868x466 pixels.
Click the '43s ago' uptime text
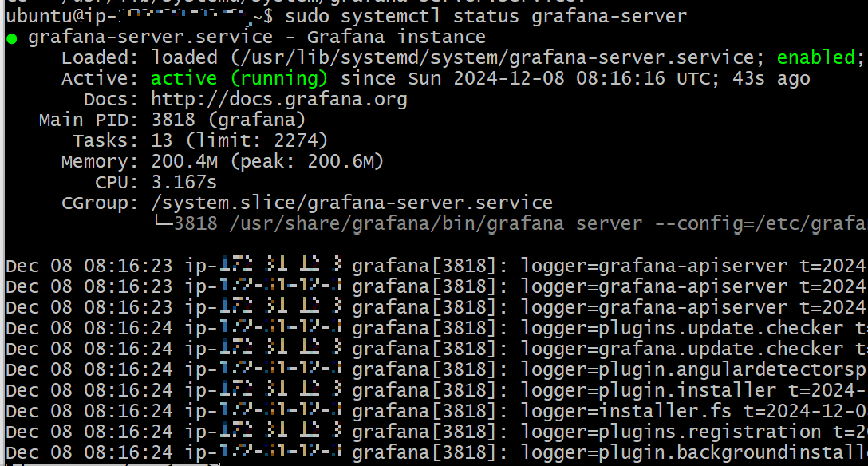(771, 78)
